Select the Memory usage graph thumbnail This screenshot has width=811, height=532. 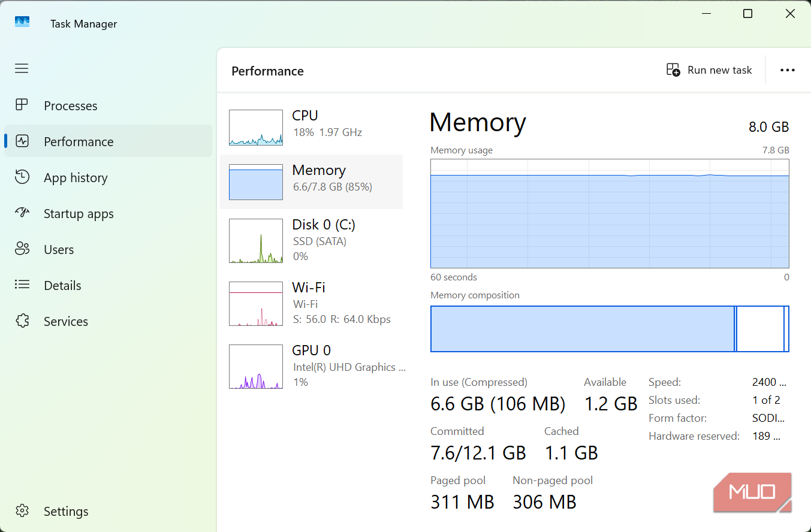pyautogui.click(x=256, y=182)
